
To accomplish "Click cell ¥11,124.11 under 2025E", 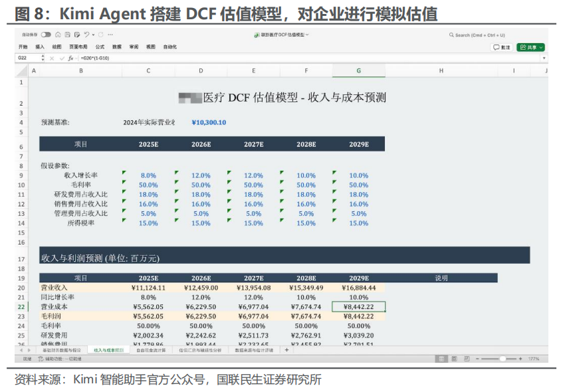I will click(148, 288).
